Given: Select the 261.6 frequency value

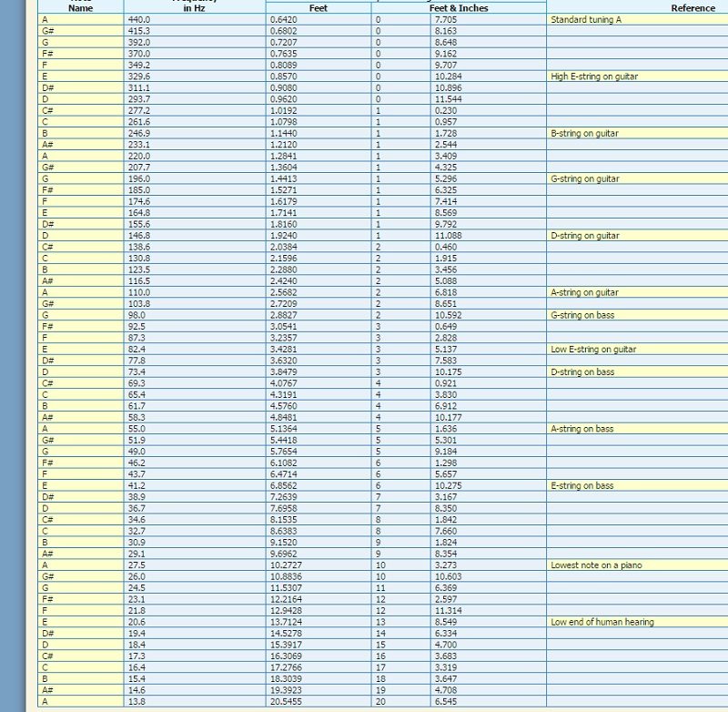Looking at the screenshot, I should pos(195,122).
